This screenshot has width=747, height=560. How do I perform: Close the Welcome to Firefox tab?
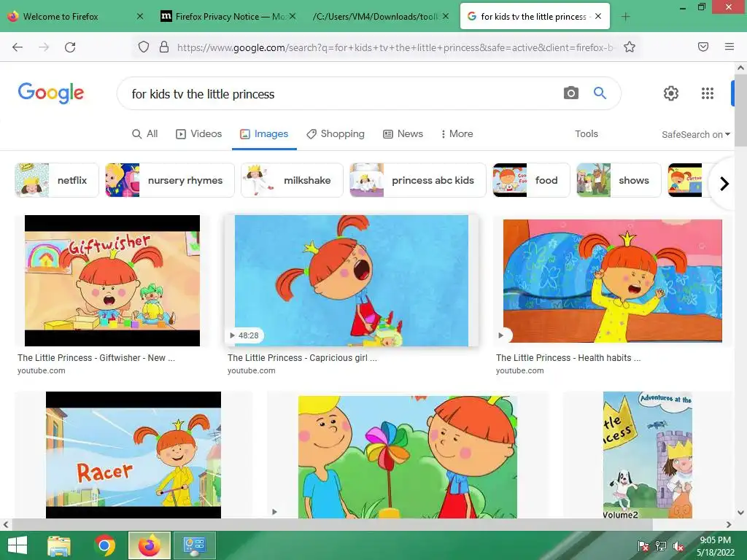click(x=139, y=16)
